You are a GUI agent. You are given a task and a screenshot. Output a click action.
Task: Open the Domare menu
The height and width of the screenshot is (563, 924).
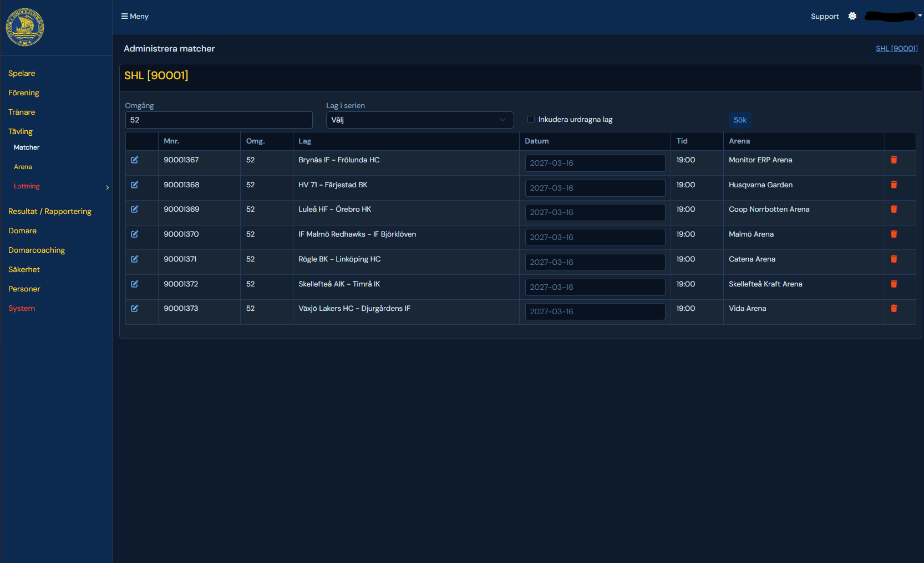(x=22, y=231)
